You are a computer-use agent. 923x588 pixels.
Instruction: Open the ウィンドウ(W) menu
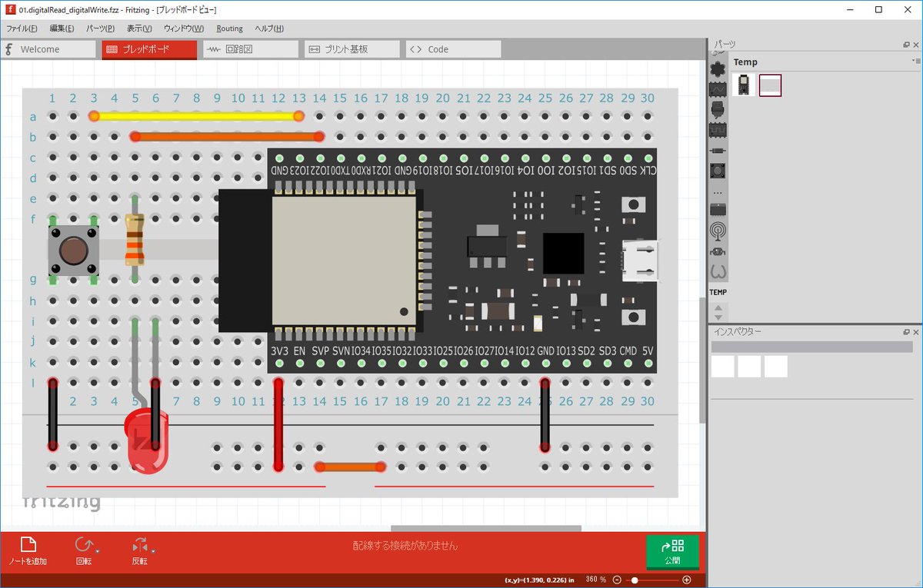tap(184, 28)
